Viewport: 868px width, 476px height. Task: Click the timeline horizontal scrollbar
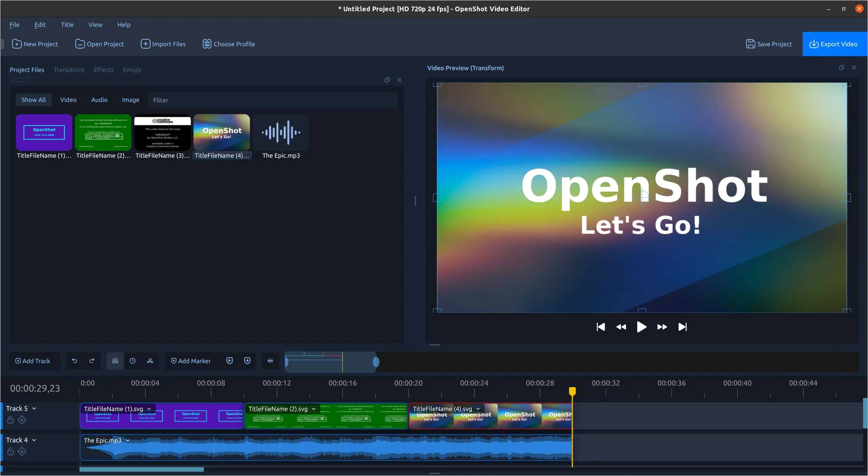point(142,470)
